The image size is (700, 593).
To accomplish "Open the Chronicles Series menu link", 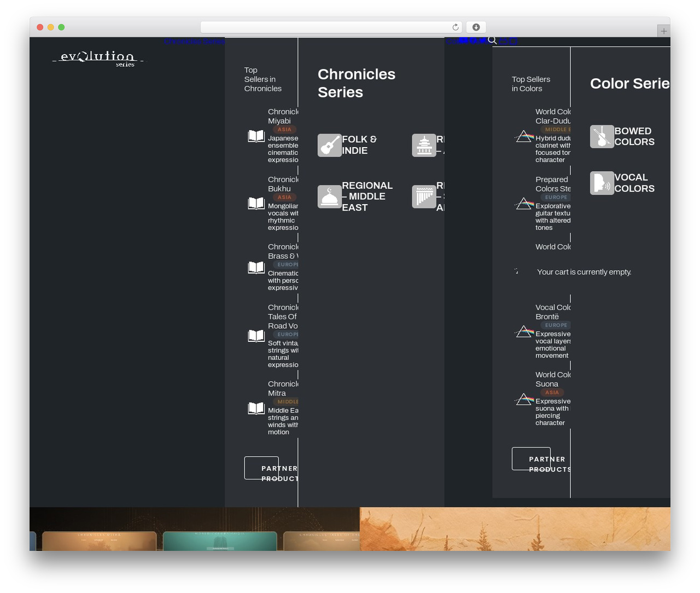I will (x=194, y=41).
